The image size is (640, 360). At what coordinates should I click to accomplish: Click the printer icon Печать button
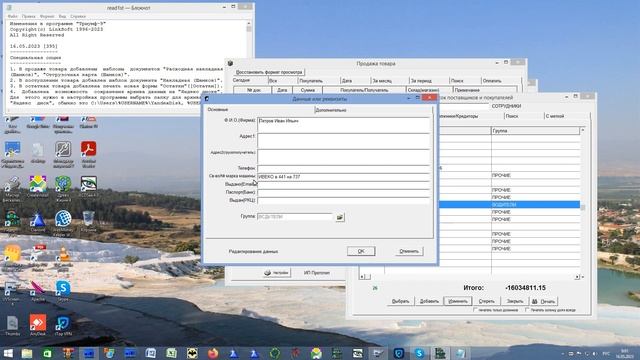pyautogui.click(x=543, y=301)
